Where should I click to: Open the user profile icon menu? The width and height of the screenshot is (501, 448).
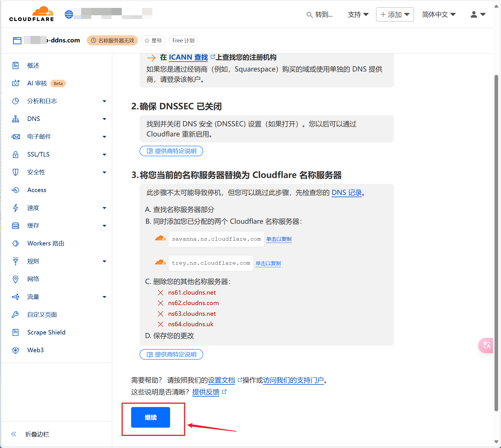[478, 14]
